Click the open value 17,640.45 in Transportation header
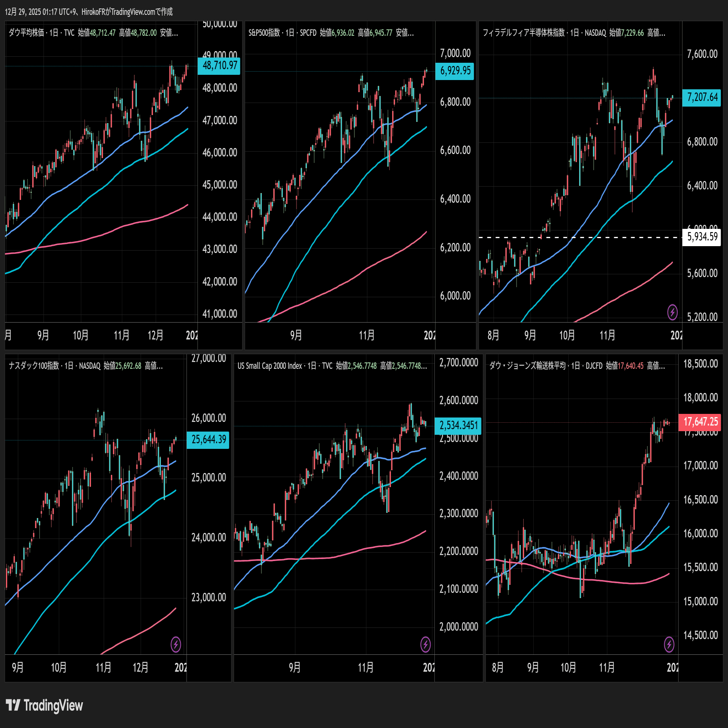 pos(631,366)
